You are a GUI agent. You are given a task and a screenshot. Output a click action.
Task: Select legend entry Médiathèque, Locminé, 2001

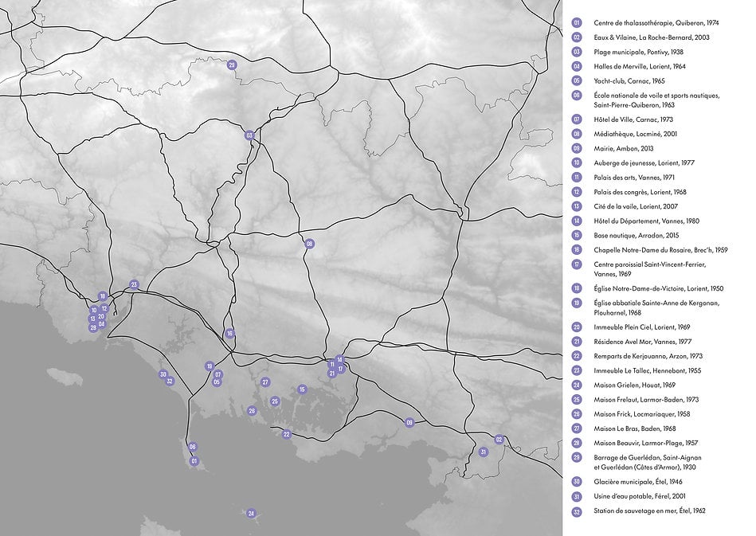[x=635, y=134]
